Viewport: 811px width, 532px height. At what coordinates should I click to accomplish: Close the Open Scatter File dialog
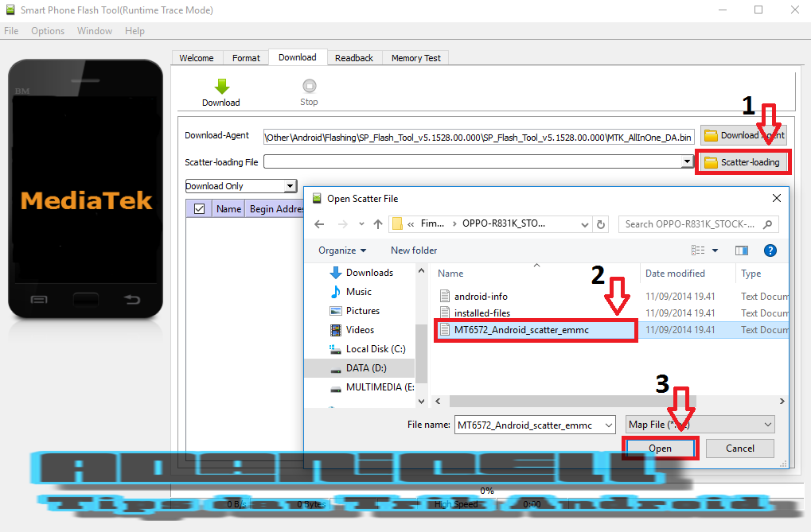click(x=776, y=198)
